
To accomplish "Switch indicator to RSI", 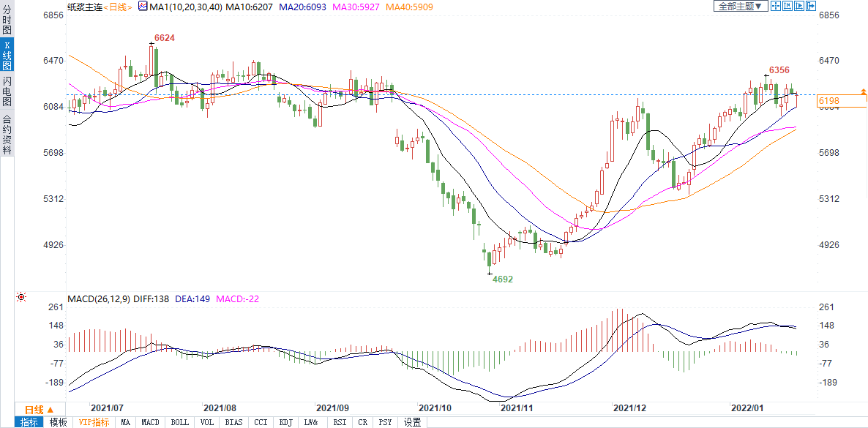I will pos(340,422).
